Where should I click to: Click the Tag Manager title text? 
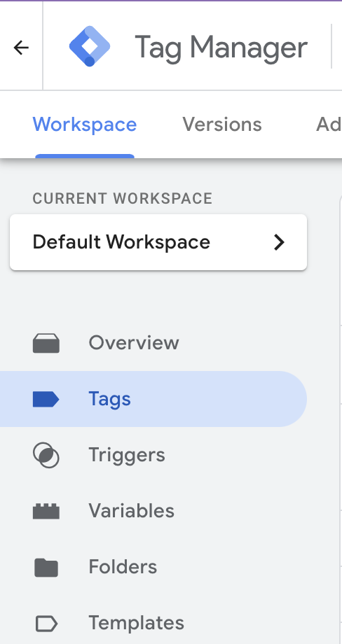(221, 48)
